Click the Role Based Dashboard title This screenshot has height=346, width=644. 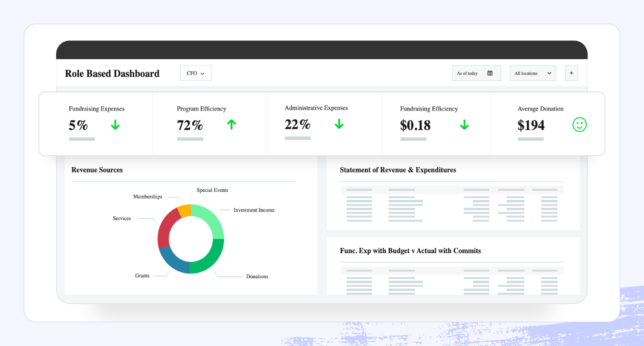coord(112,74)
